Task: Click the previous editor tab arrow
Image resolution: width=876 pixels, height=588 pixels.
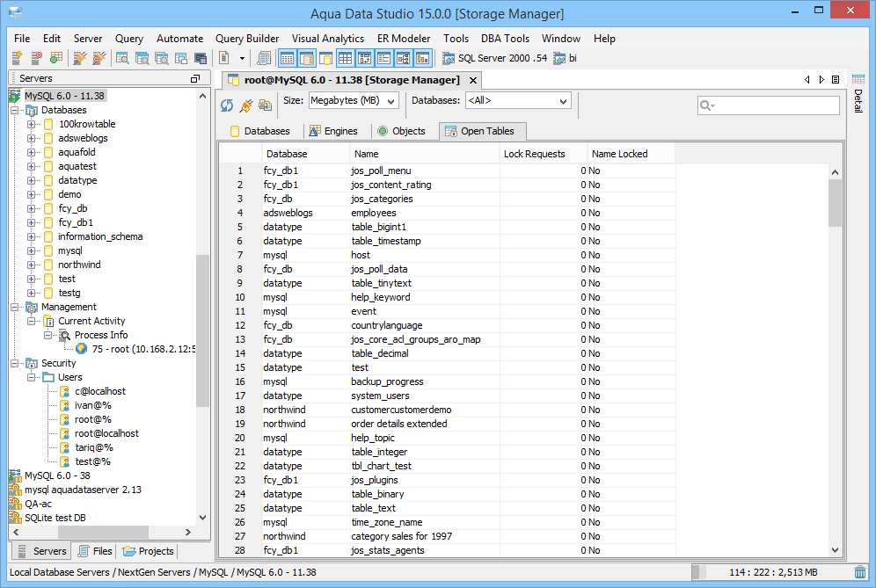Action: 807,80
